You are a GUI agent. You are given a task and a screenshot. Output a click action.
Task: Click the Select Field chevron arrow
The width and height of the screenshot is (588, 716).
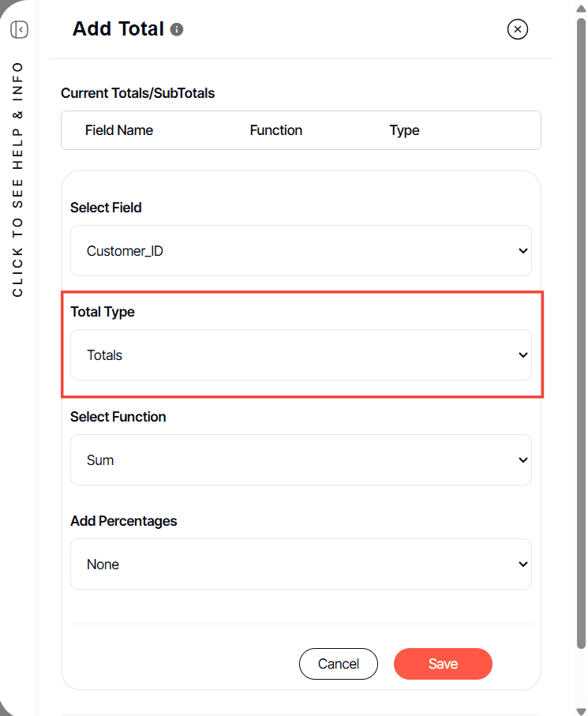click(x=522, y=251)
